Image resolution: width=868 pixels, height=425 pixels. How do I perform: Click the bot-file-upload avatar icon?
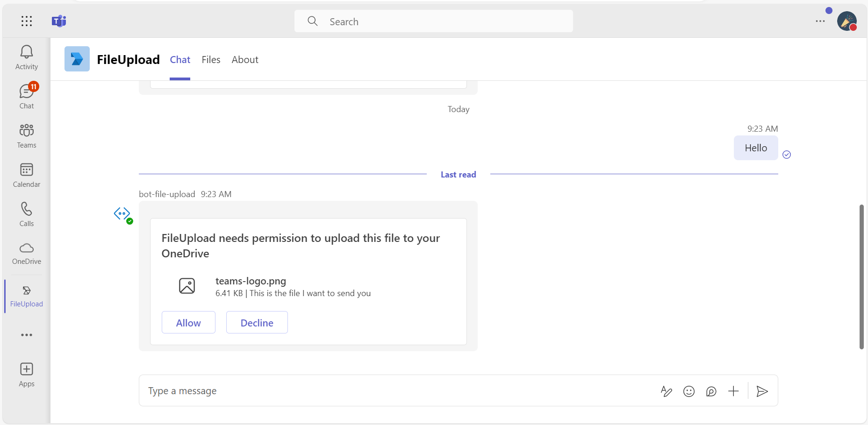point(122,214)
